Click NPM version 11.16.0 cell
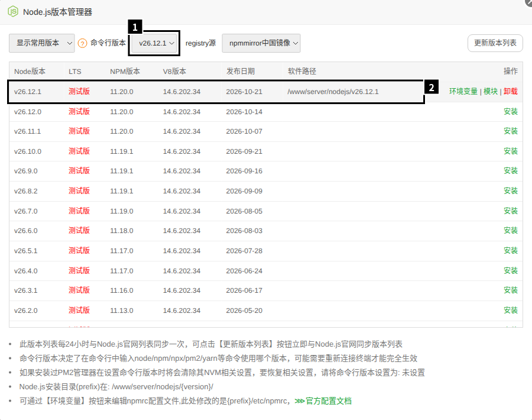The height and width of the screenshot is (420, 532). coord(121,290)
